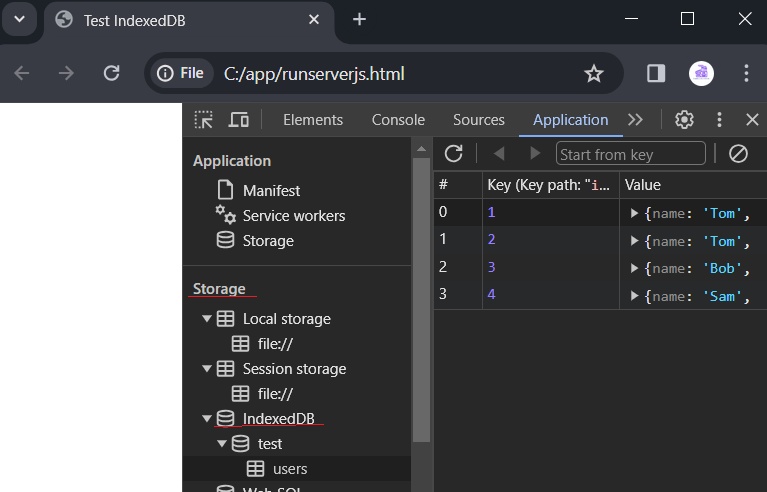Go forward in browser history
Screen dimensions: 767x492
point(66,73)
